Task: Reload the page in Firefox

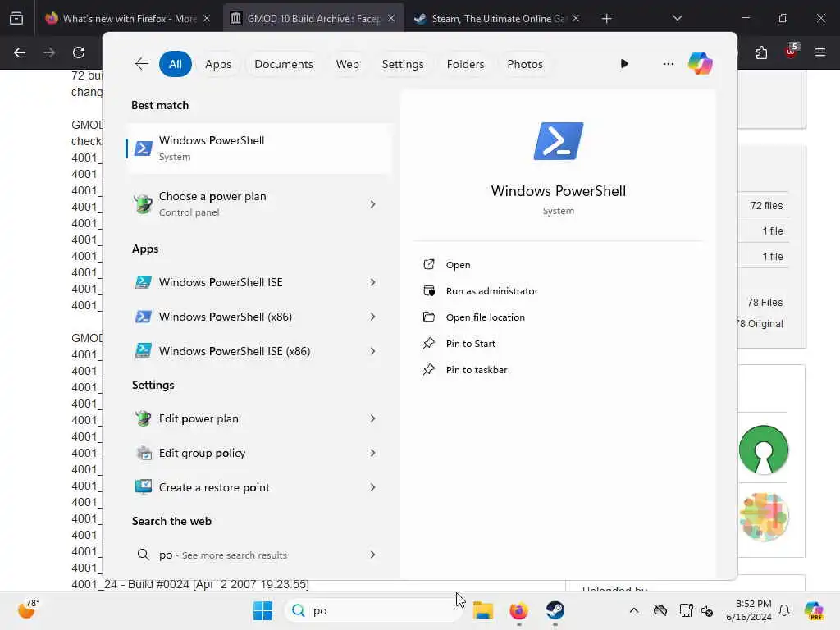Action: [x=79, y=52]
